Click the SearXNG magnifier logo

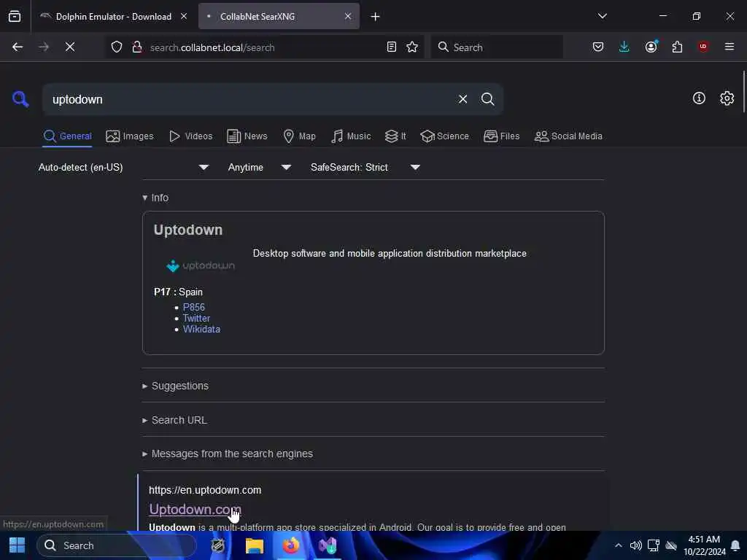20,99
